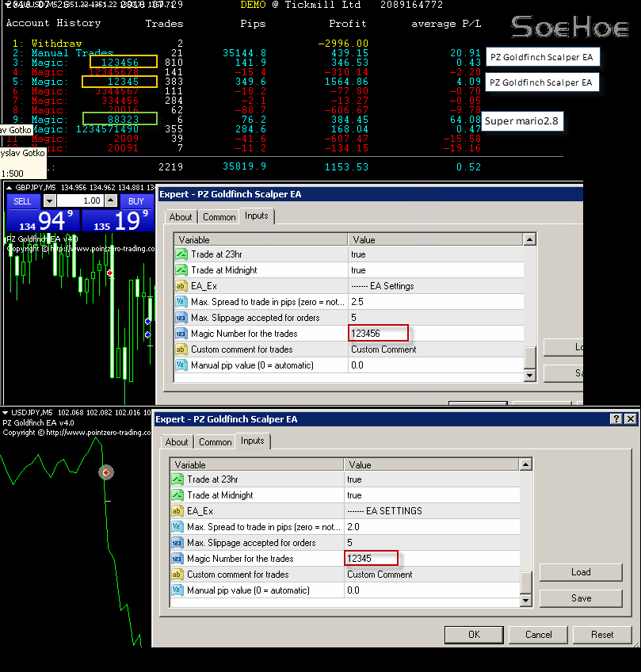
Task: Select Magic Number value 12345 field
Action: click(x=371, y=559)
